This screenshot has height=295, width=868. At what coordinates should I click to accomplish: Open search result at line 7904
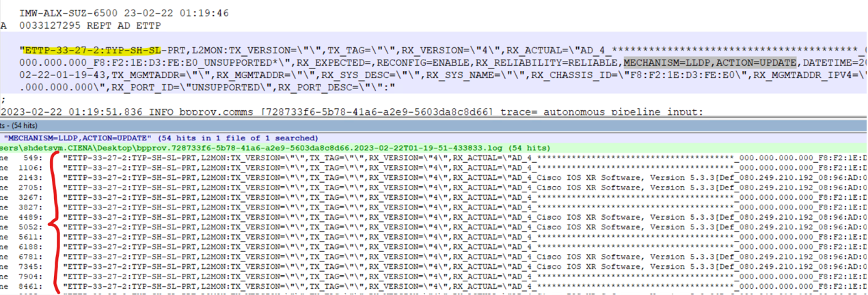click(x=434, y=275)
